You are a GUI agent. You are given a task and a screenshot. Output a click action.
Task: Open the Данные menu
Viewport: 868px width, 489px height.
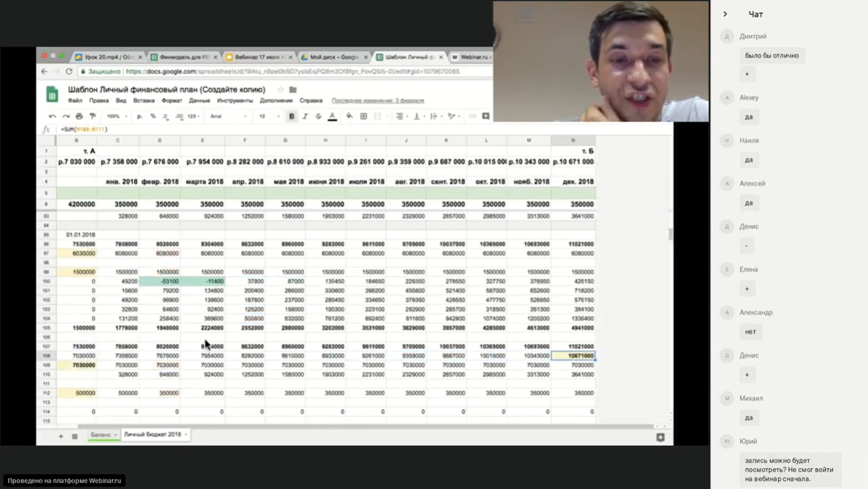[x=199, y=101]
